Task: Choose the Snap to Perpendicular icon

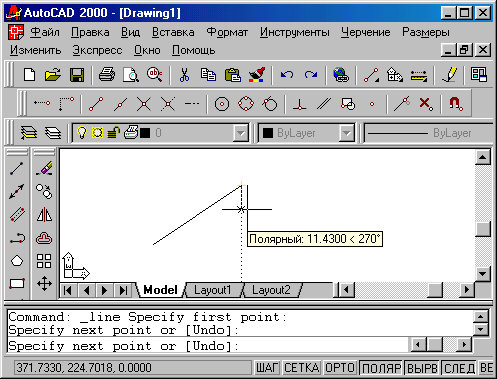Action: click(299, 104)
